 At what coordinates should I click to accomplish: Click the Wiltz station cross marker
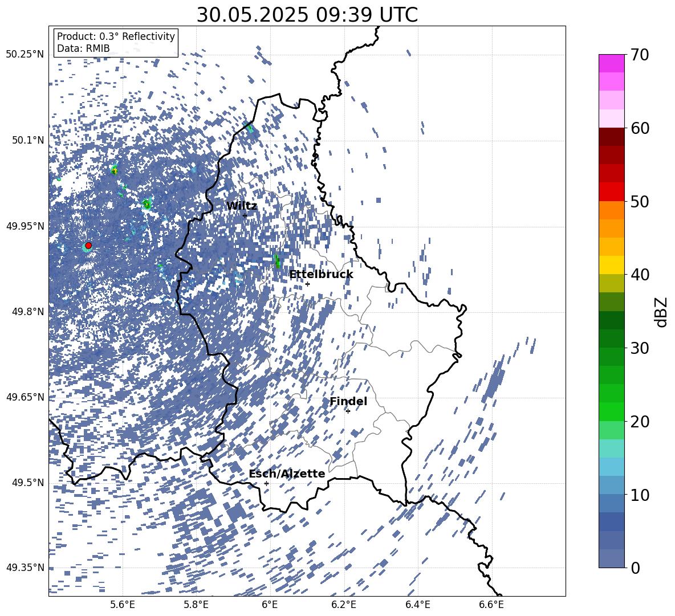point(245,215)
